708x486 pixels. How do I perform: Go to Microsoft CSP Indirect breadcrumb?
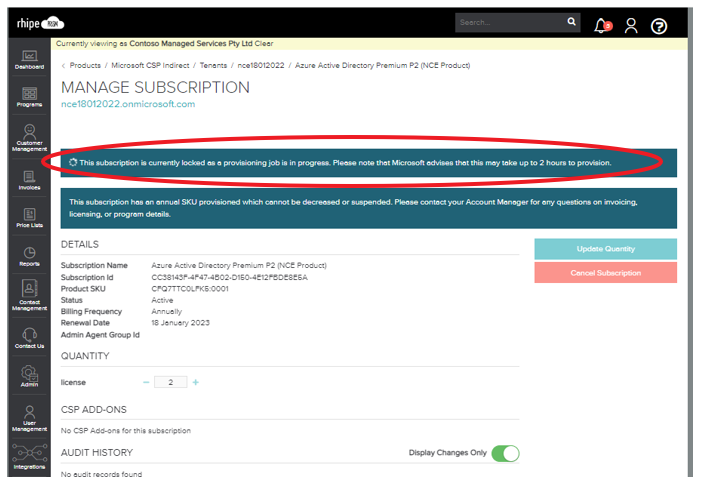150,65
